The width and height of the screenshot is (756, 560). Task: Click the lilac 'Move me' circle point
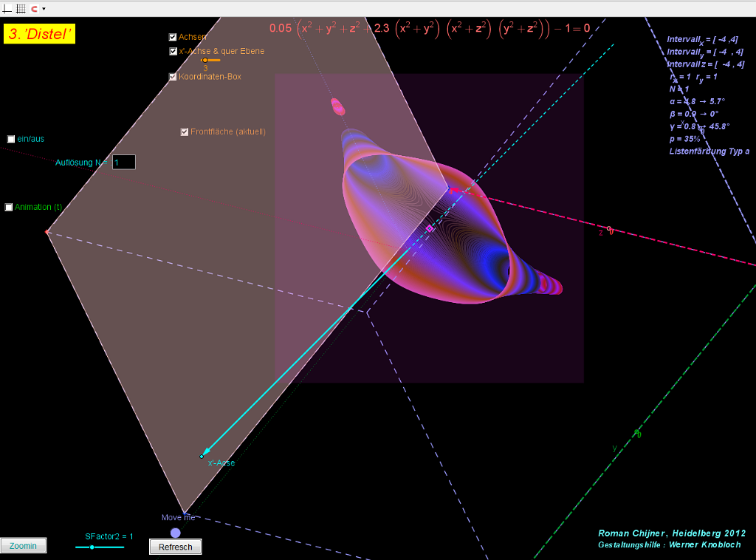coord(175,532)
